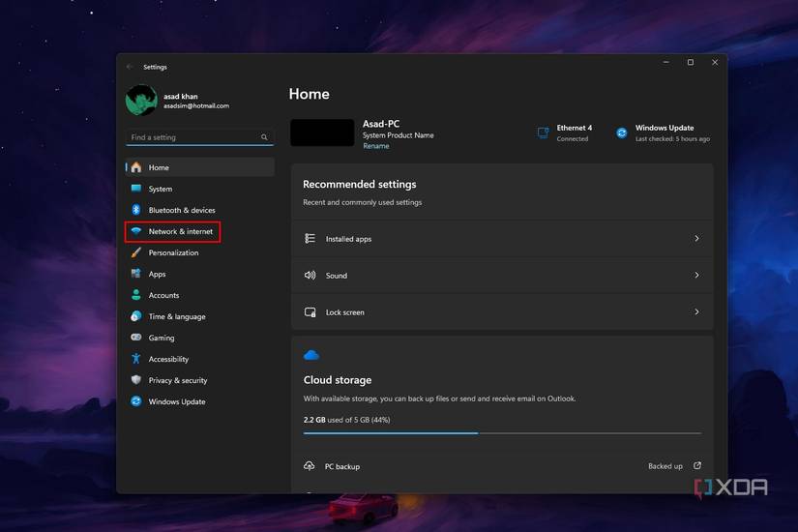The image size is (798, 532).
Task: Expand Installed apps with its chevron
Action: click(696, 238)
